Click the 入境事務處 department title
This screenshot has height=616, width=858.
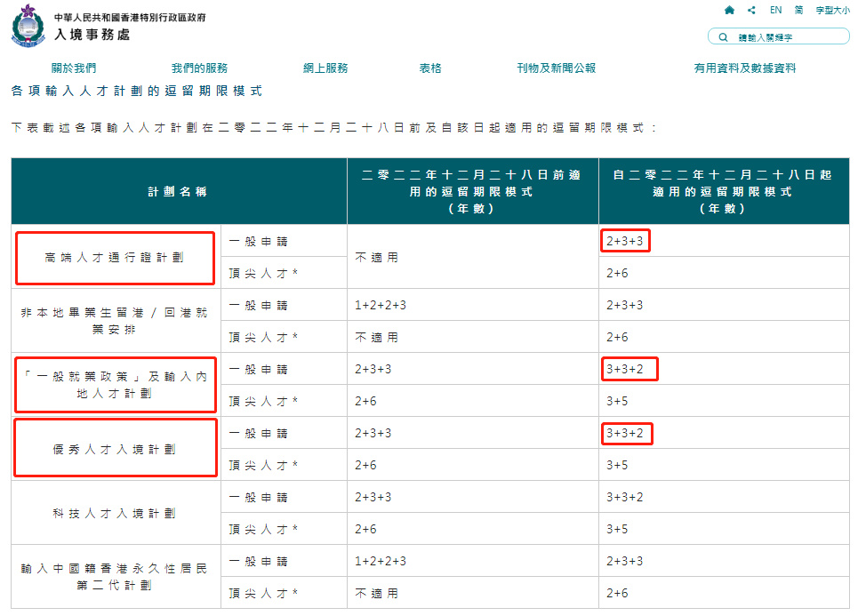click(x=92, y=34)
